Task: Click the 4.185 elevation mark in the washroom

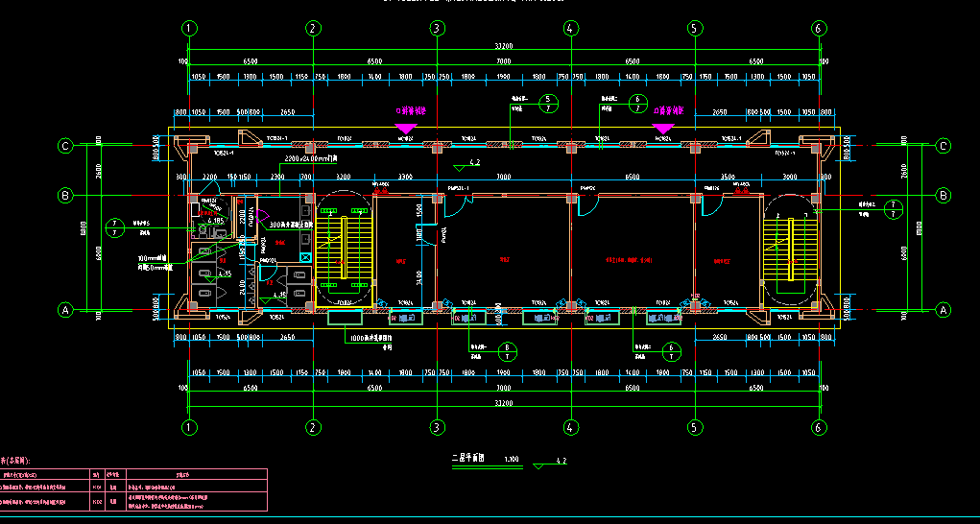Action: point(217,221)
